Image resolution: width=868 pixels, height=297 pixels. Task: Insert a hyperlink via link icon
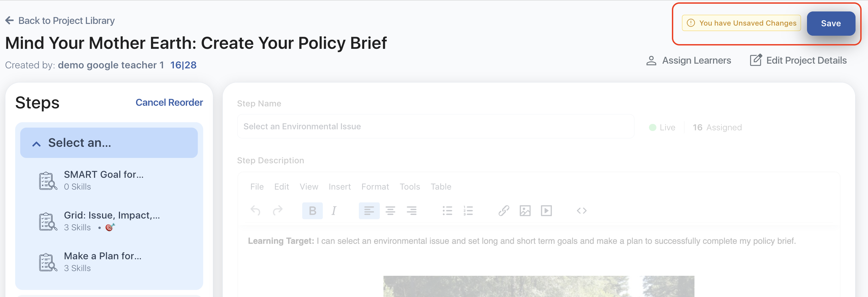coord(504,211)
